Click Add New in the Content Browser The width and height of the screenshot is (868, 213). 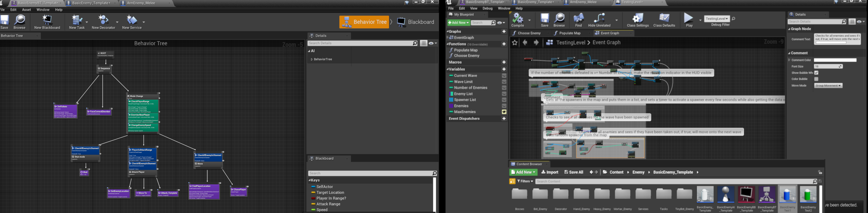click(x=523, y=172)
